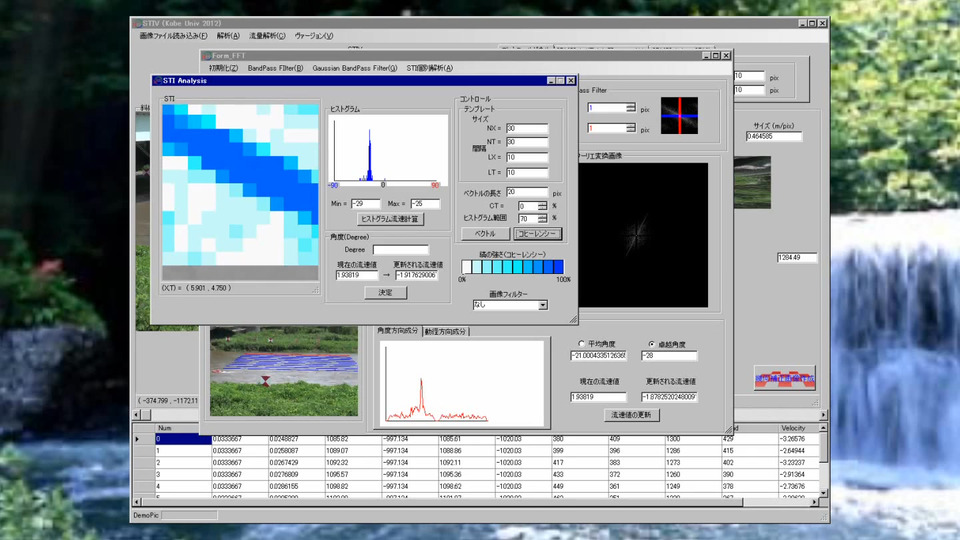This screenshot has width=960, height=540.
Task: Click the blue STI pattern image
Action: coord(240,186)
